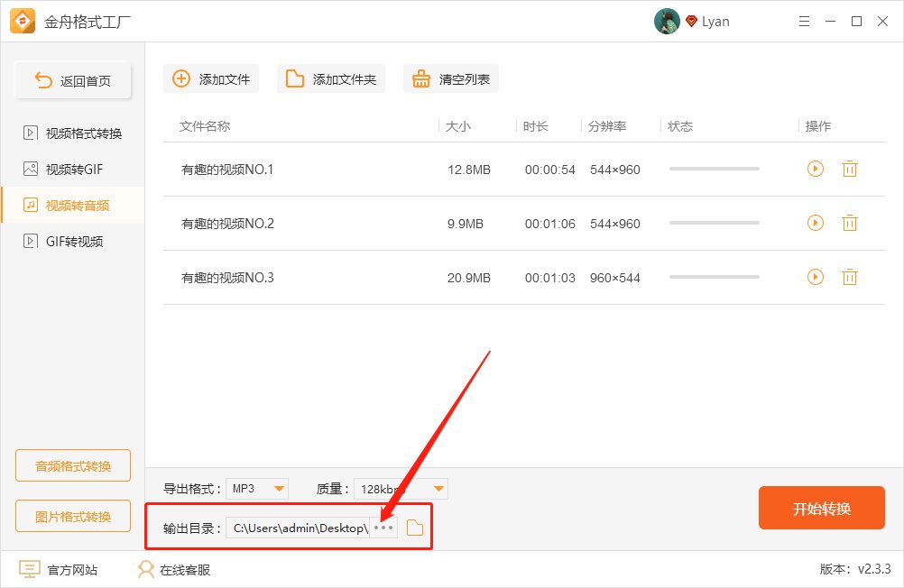The width and height of the screenshot is (904, 588).
Task: Click Lyan's avatar icon
Action: click(667, 21)
